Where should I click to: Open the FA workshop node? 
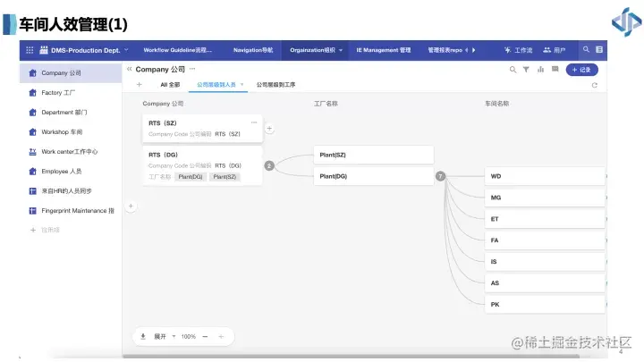(545, 240)
